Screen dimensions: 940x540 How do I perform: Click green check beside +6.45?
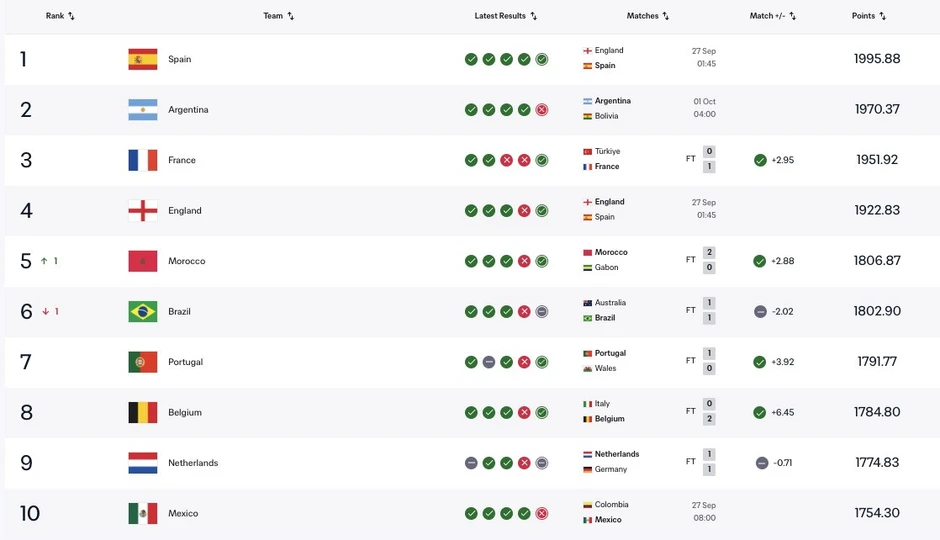click(x=760, y=412)
